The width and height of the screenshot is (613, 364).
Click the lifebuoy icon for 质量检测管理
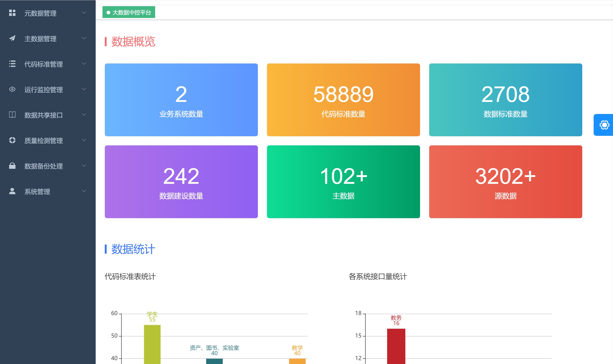tap(12, 140)
